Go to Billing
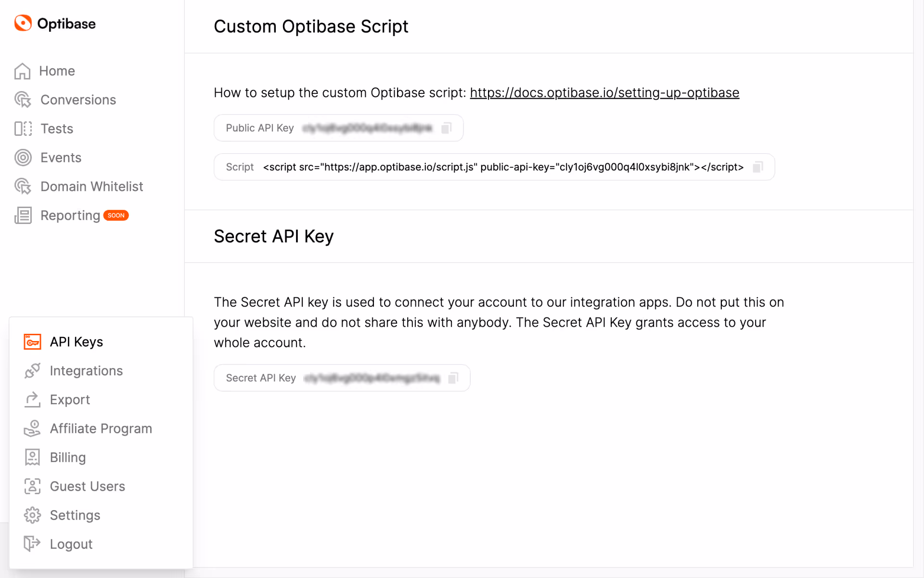 pyautogui.click(x=67, y=457)
